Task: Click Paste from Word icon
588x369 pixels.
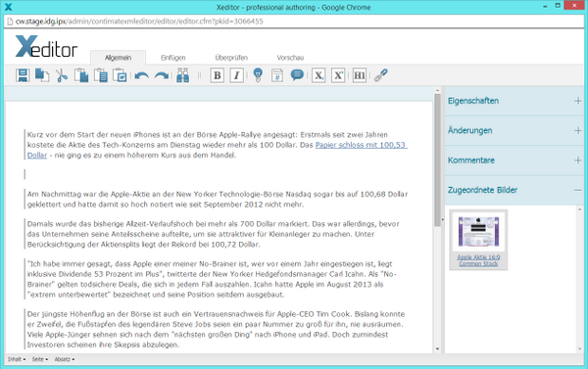Action: tap(120, 75)
